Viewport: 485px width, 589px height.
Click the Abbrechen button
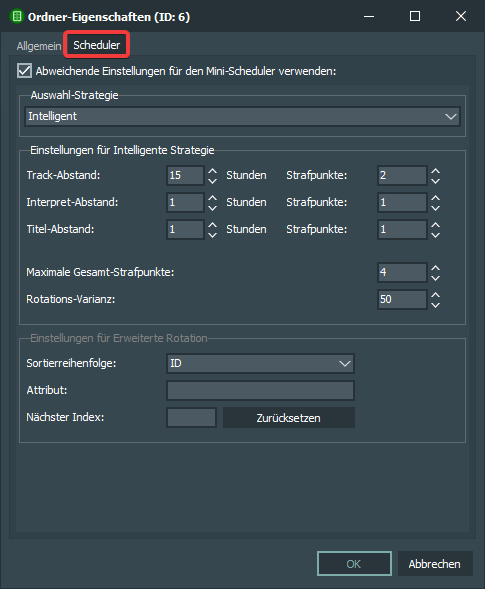coord(435,563)
